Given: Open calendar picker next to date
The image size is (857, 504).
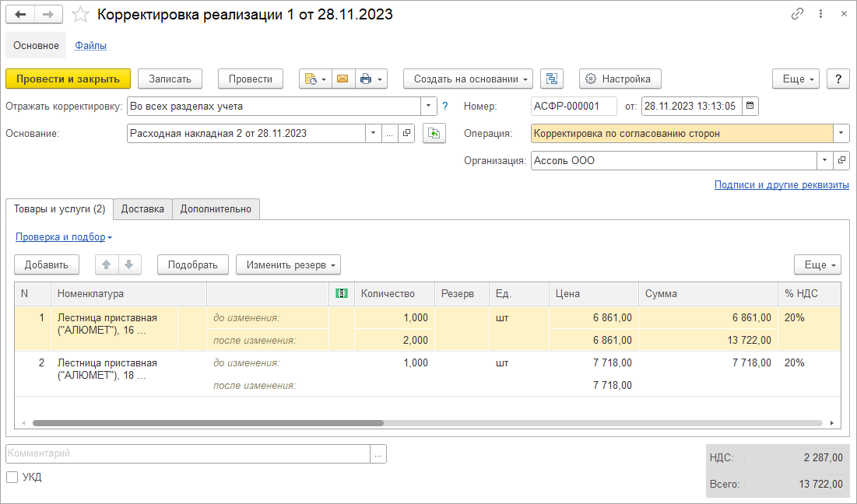Looking at the screenshot, I should (x=749, y=107).
